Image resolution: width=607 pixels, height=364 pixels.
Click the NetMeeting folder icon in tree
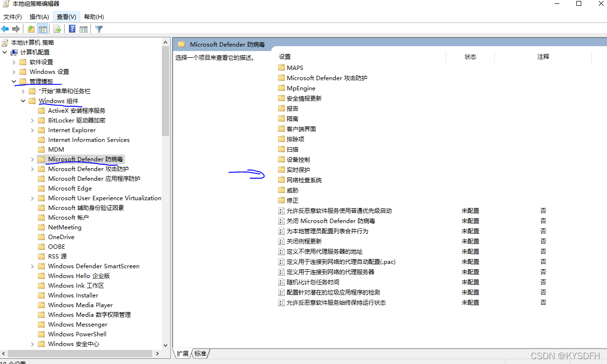(41, 227)
